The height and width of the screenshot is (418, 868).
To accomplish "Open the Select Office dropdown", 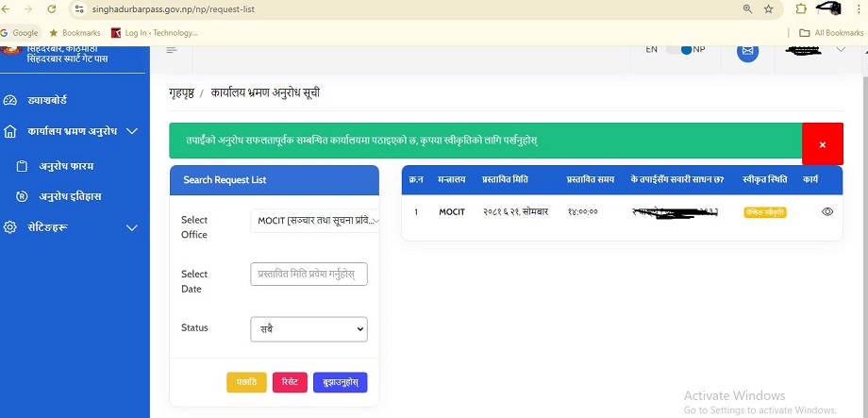I will click(317, 221).
